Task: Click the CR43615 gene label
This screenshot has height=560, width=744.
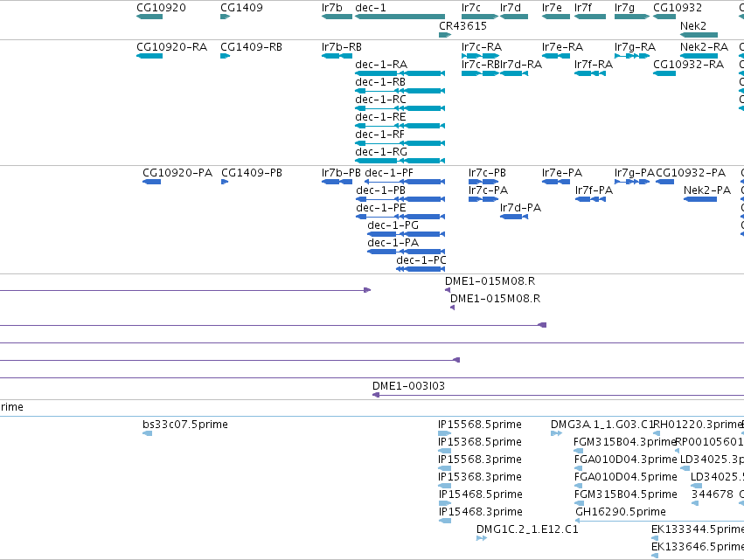Action: 462,25
